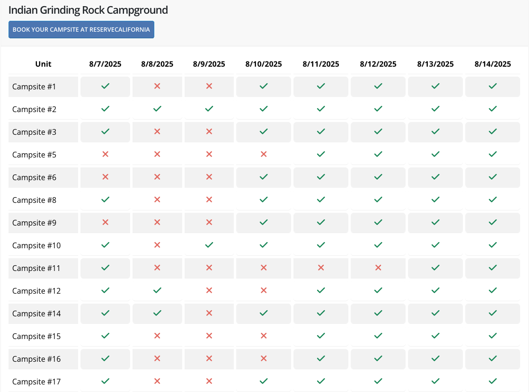Select Campsite #10 checkmark on 8/9/2025

(x=209, y=245)
